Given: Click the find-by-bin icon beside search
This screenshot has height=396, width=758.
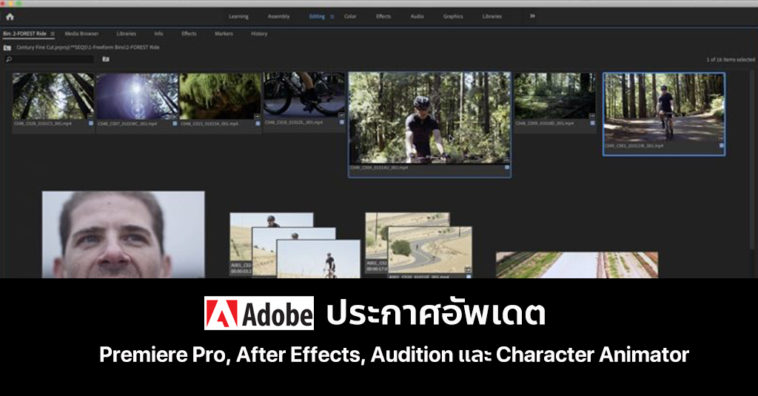Looking at the screenshot, I should coord(105,59).
